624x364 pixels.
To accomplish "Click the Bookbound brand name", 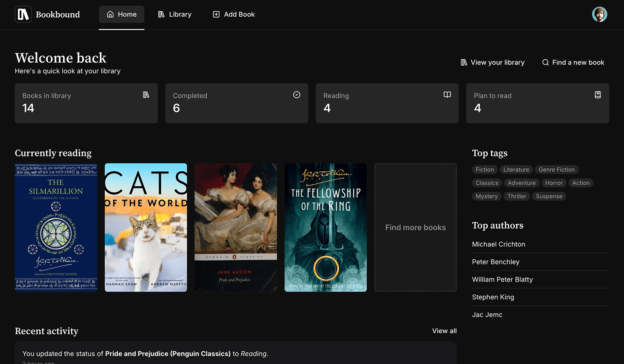I will click(x=58, y=15).
